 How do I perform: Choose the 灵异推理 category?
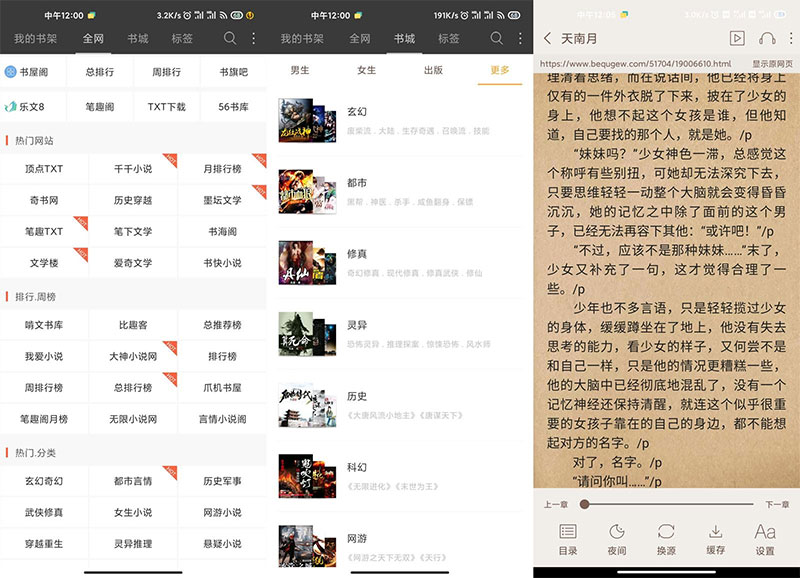point(133,544)
